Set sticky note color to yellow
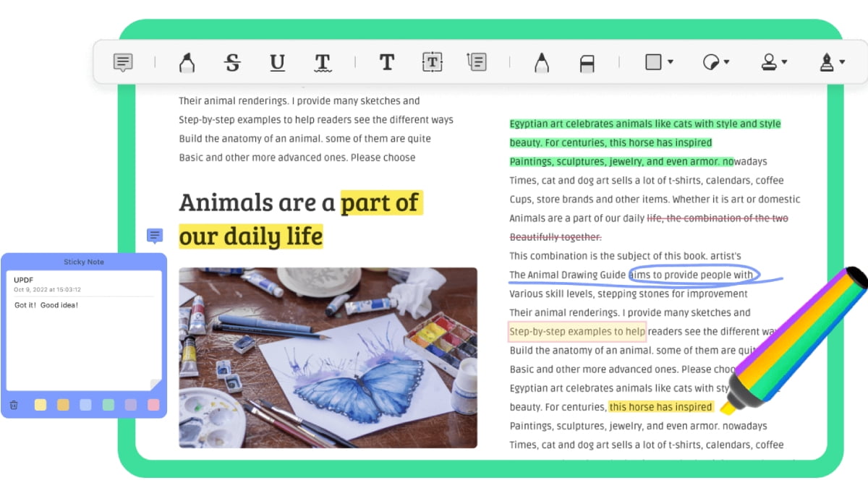868x488 pixels. (41, 405)
